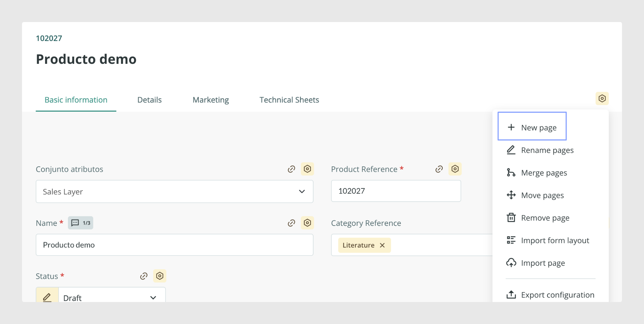The height and width of the screenshot is (324, 644).
Task: Click the 102027 reference above the title
Action: tap(49, 38)
